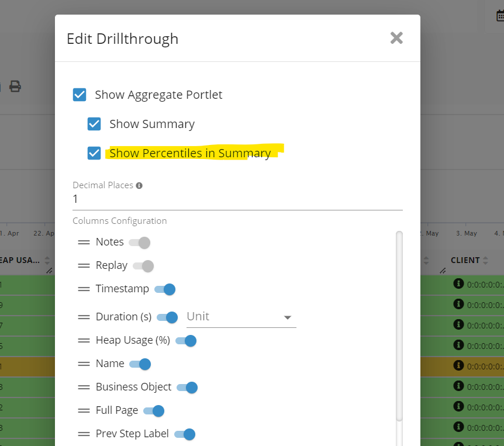
Task: Disable Show Percentiles in Summary checkbox
Action: 94,153
